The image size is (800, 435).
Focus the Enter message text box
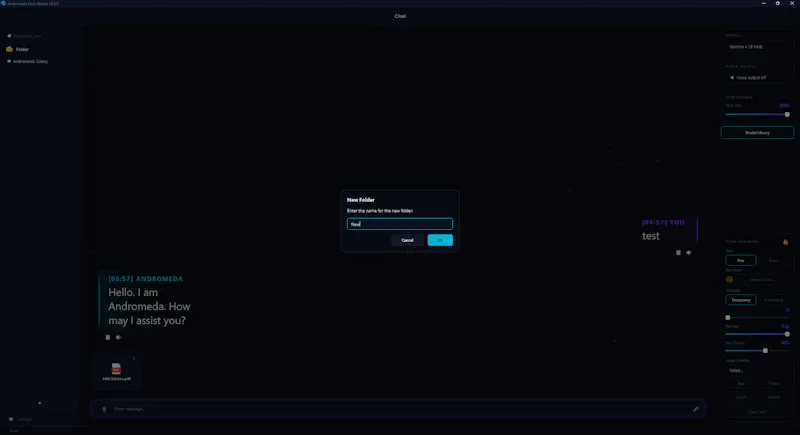pos(398,409)
